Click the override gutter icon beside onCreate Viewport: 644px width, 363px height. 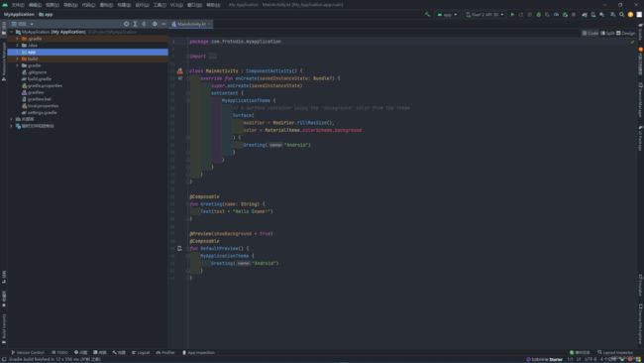point(180,78)
